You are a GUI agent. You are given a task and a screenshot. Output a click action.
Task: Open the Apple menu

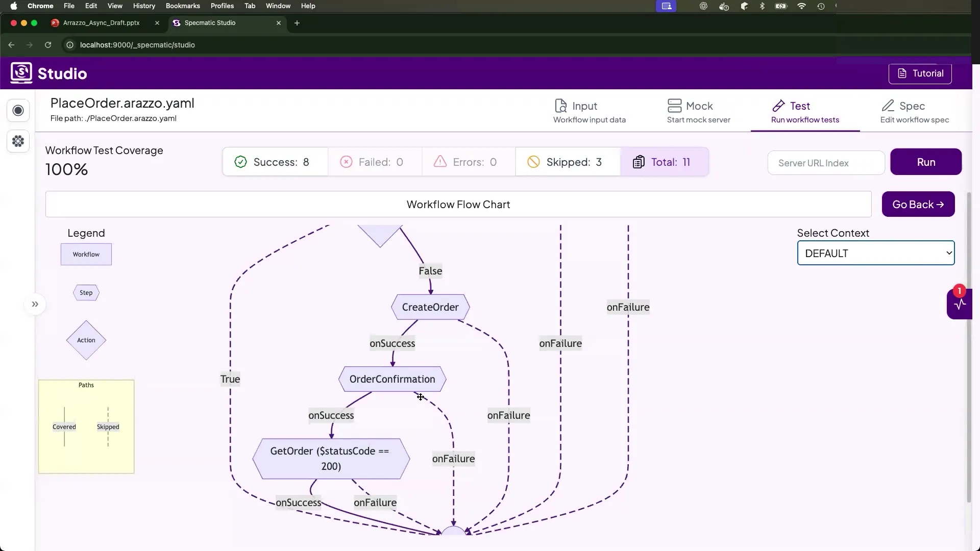[x=14, y=6]
